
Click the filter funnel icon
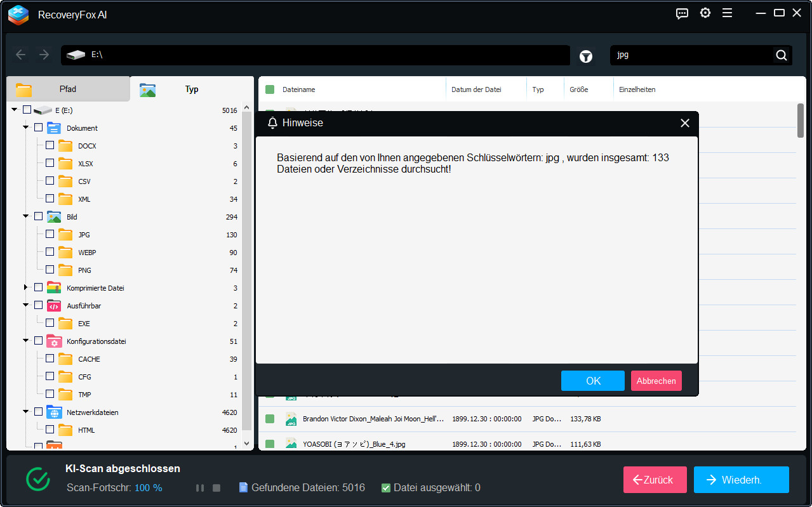pyautogui.click(x=586, y=56)
